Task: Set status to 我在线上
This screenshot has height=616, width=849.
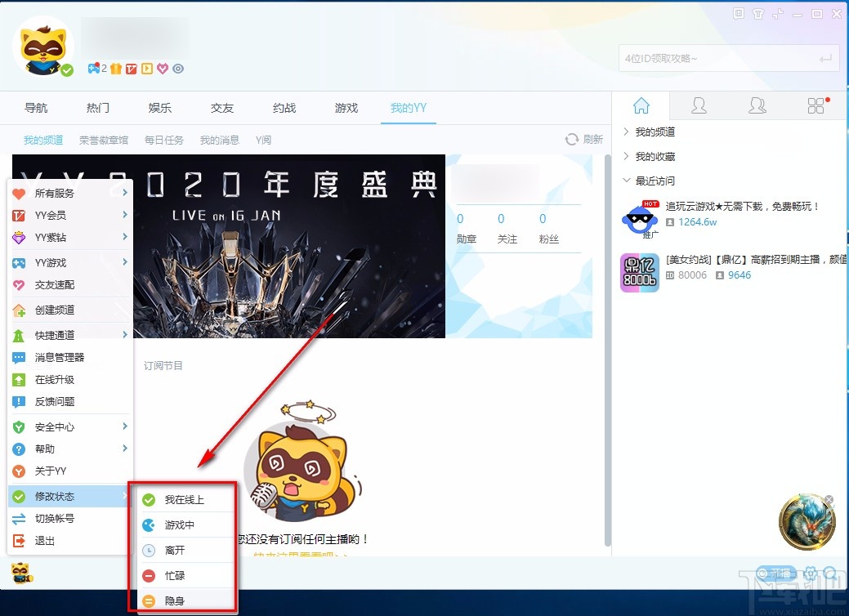Action: (183, 500)
